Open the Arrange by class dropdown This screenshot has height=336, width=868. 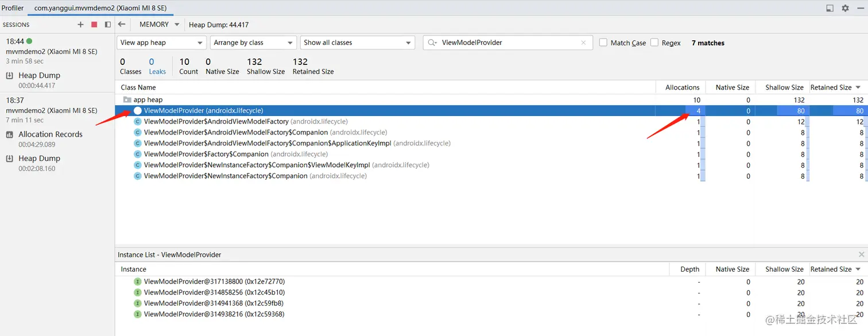click(253, 43)
